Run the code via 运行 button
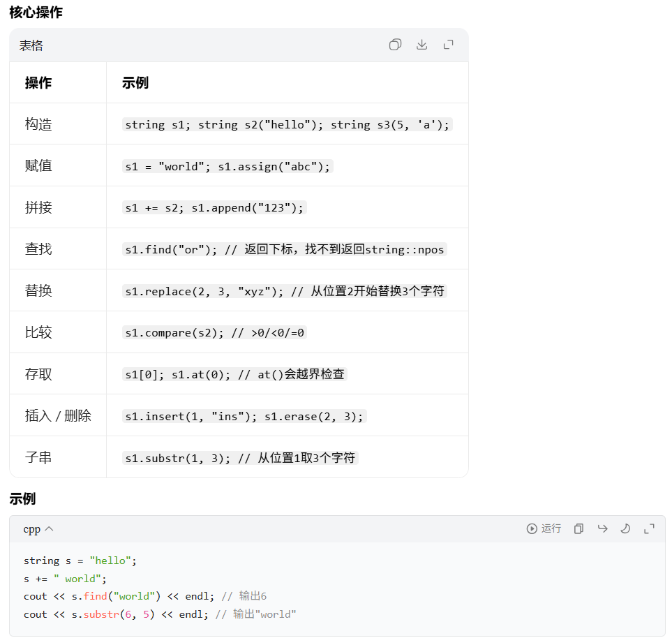Screen dimensions: 672x638 [544, 528]
